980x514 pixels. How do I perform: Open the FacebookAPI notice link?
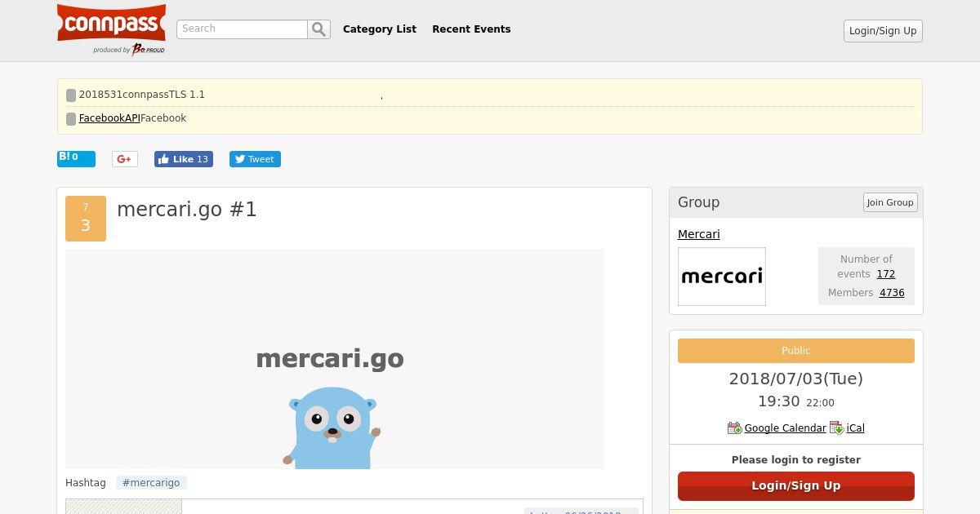point(109,118)
